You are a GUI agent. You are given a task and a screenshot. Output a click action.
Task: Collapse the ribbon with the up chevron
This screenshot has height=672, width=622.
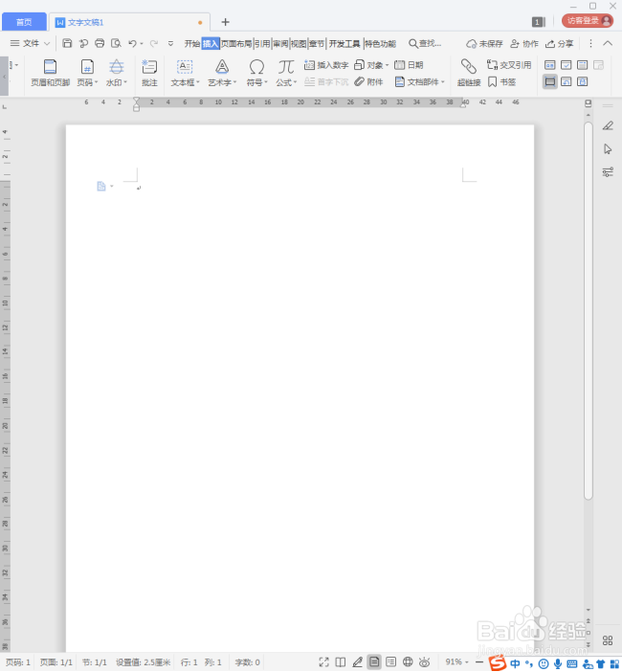coord(608,43)
